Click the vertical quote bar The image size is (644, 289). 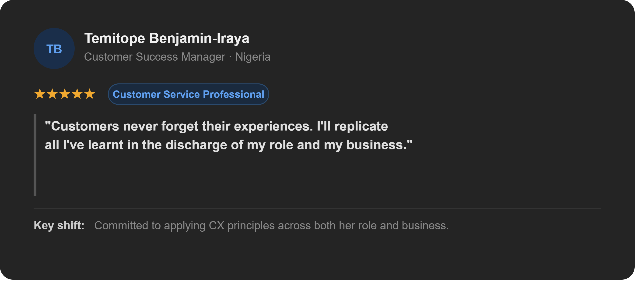(x=35, y=155)
